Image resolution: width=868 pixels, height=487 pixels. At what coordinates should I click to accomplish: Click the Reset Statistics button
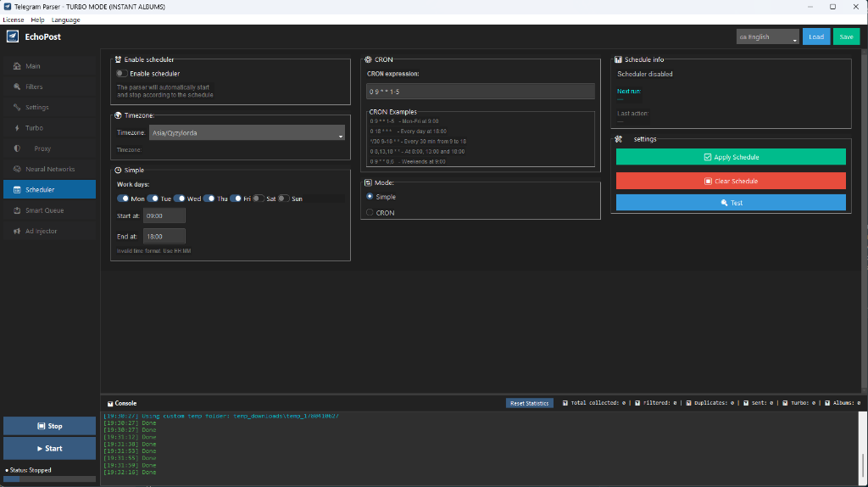pos(529,403)
